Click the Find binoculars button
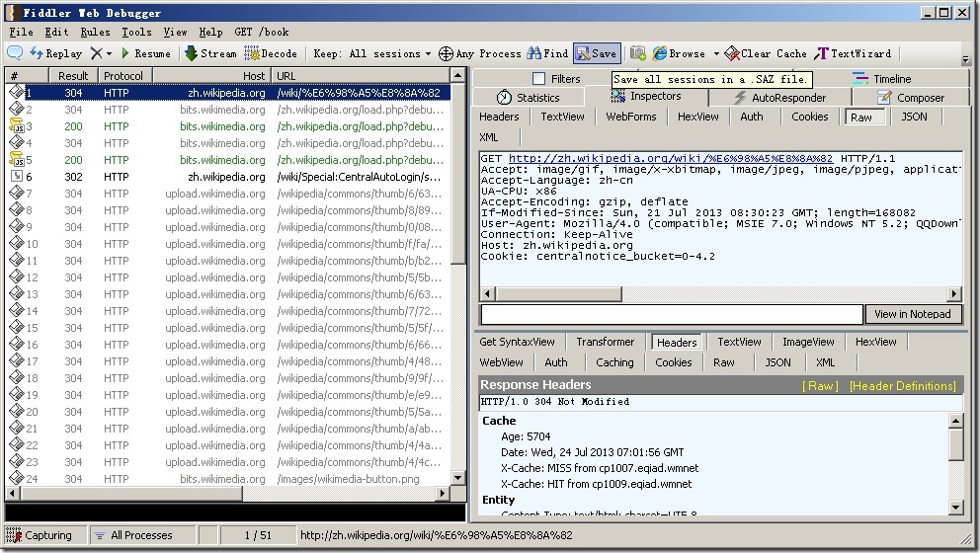 547,53
